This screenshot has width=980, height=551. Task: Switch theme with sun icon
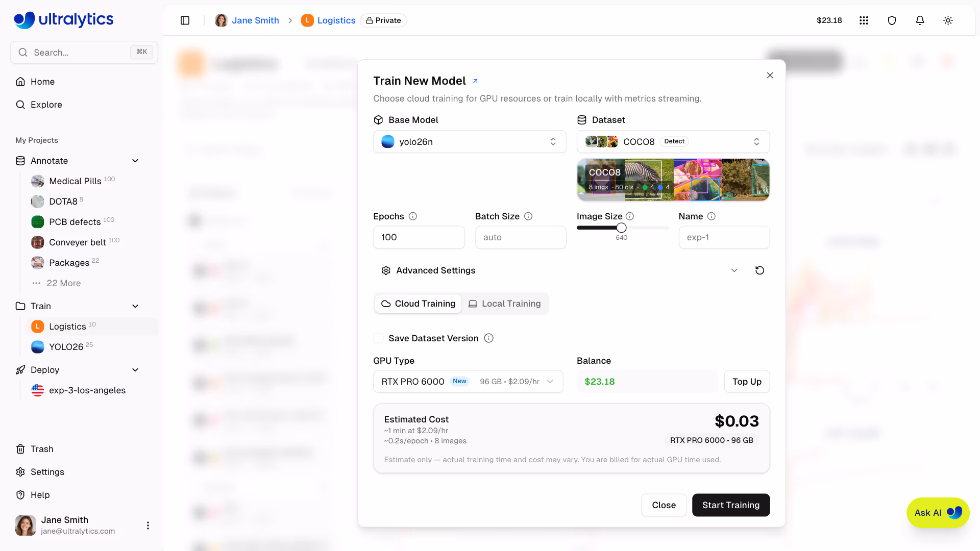tap(948, 20)
